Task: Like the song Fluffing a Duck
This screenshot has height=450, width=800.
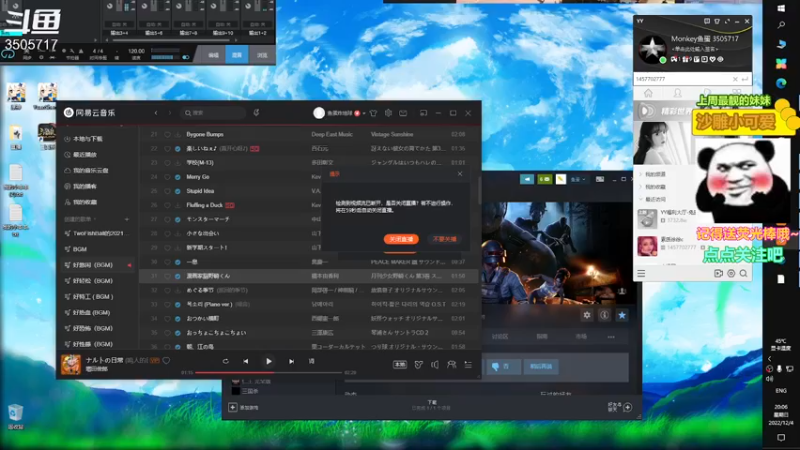Action: 167,205
